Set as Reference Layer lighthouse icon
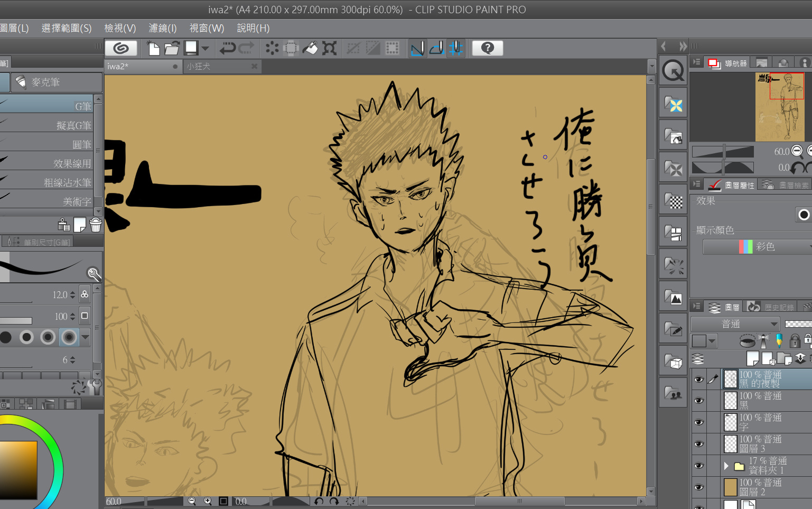 point(763,341)
